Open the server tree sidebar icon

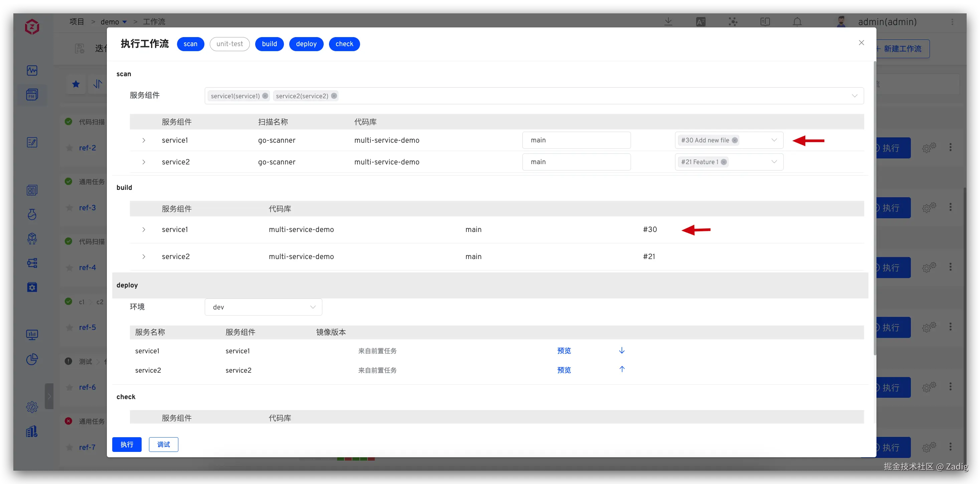(x=32, y=263)
